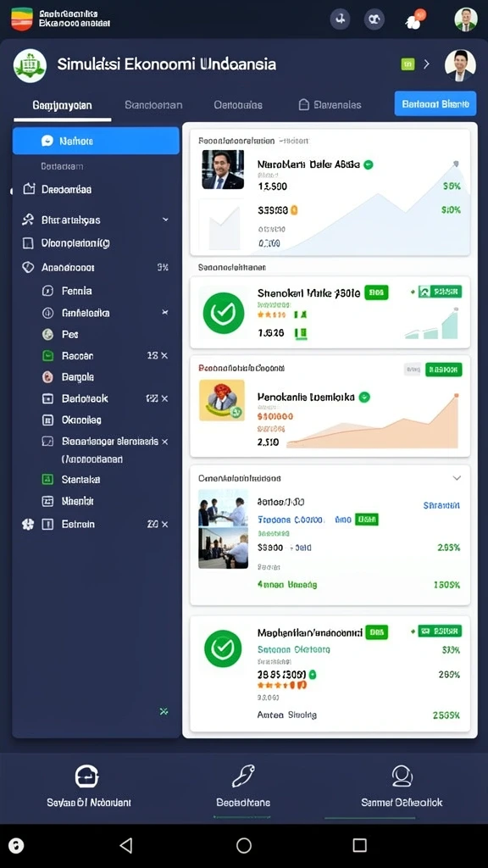Click the green checkmark circle on Maphentian card
The height and width of the screenshot is (868, 488).
223,648
